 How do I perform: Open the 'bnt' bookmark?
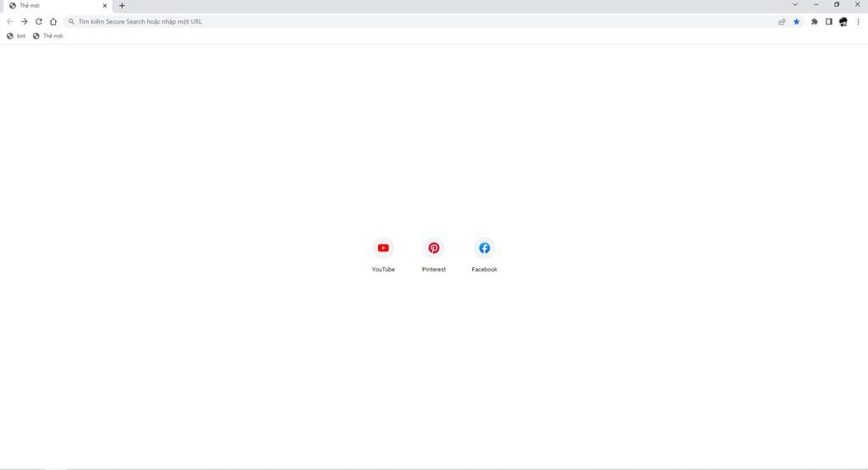click(x=16, y=36)
